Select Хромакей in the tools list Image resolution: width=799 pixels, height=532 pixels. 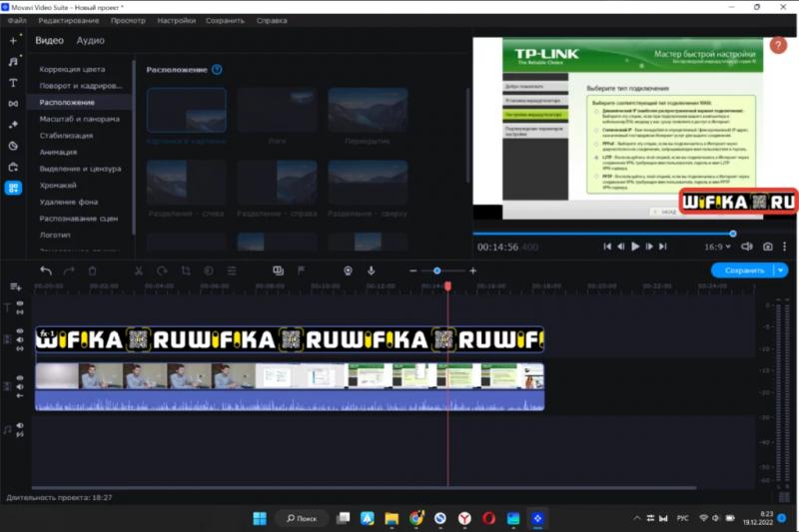point(58,185)
